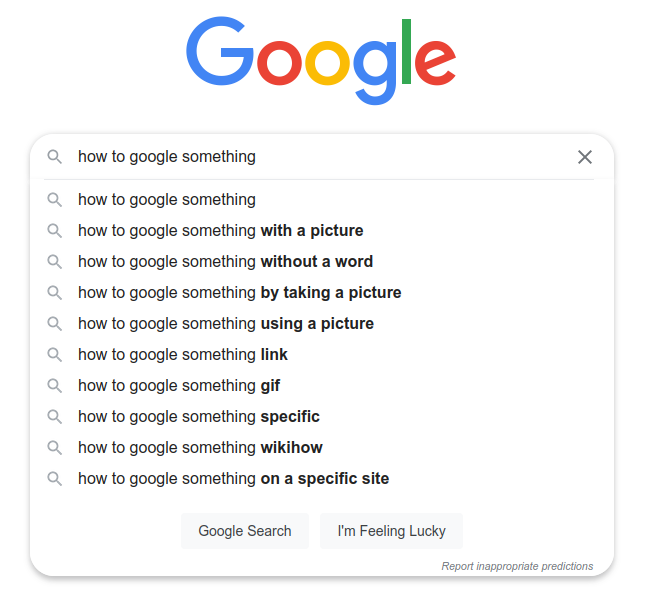Pick the 'how to google something specific' suggestion

point(322,417)
